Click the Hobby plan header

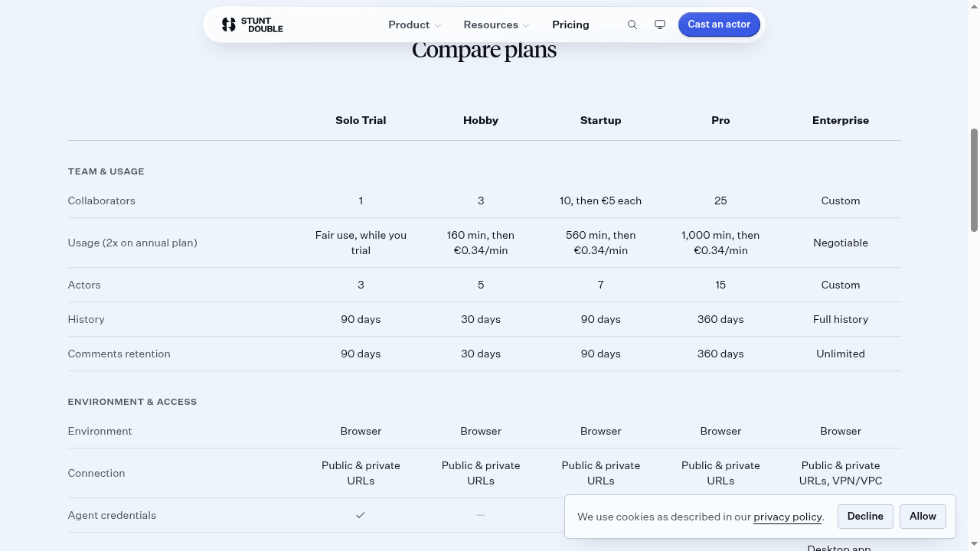pos(481,120)
